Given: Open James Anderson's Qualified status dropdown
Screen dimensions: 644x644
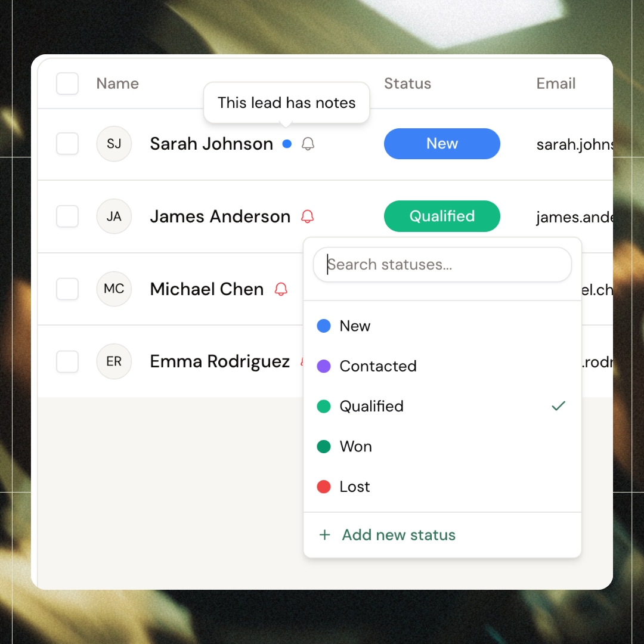Looking at the screenshot, I should click(x=442, y=216).
